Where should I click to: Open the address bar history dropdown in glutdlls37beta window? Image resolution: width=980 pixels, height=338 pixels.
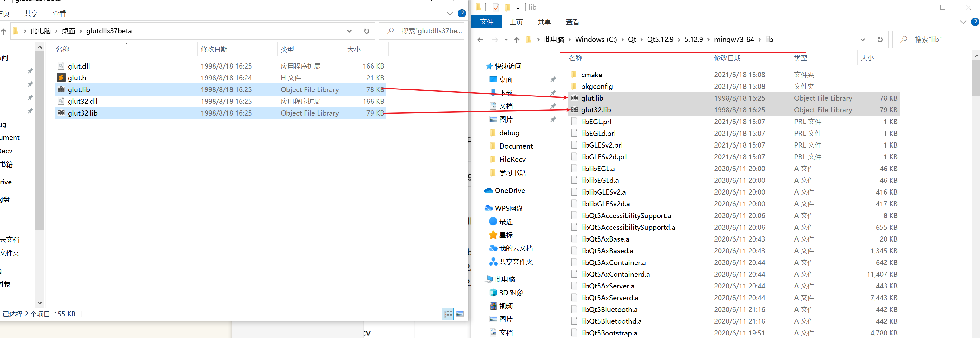[x=349, y=31]
